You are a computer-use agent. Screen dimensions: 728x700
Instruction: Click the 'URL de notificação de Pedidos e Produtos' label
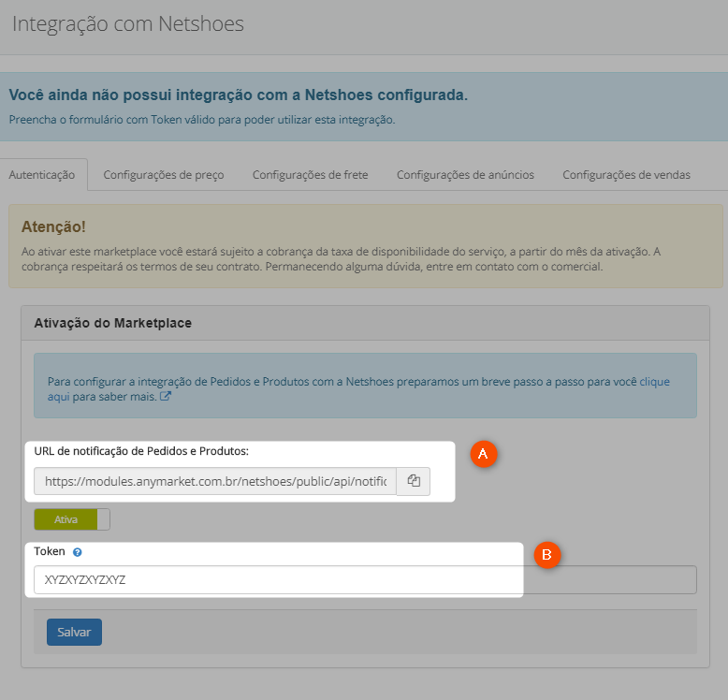pos(141,451)
